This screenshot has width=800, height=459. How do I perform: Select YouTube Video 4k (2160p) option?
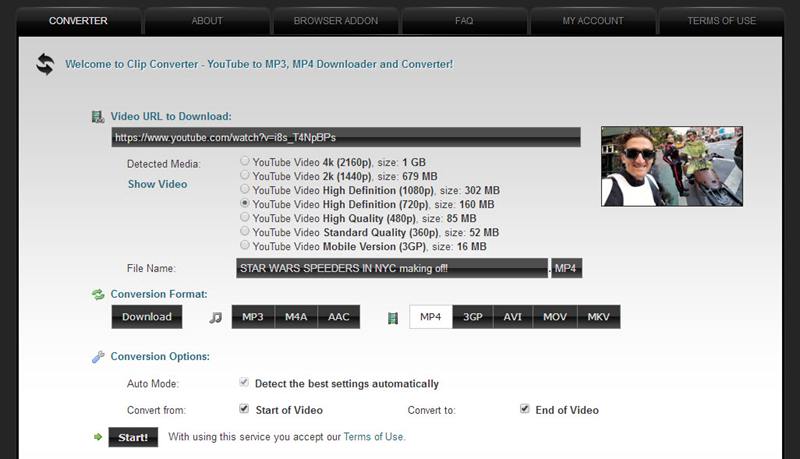[x=245, y=161]
